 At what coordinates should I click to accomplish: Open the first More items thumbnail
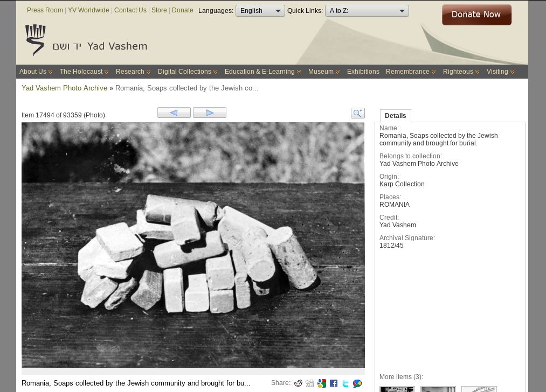coord(397,389)
